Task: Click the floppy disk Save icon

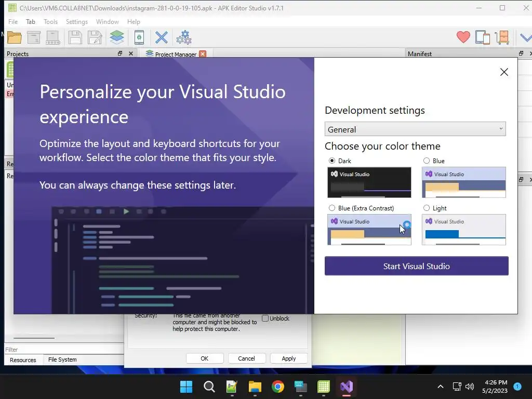Action: pyautogui.click(x=75, y=37)
